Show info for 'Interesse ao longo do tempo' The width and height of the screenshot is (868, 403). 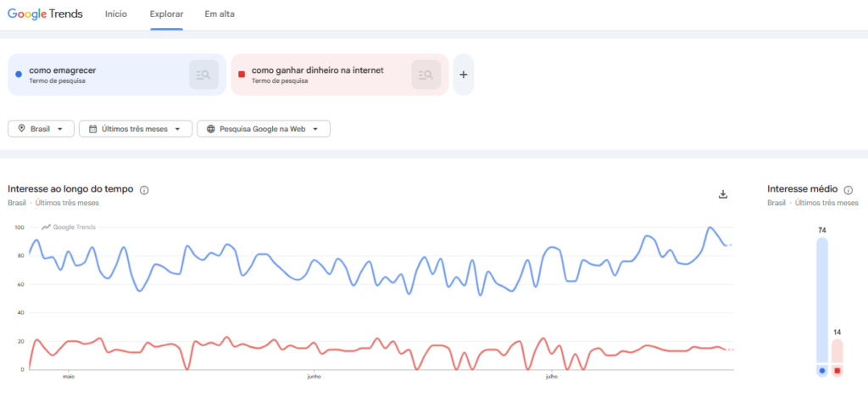coord(144,190)
